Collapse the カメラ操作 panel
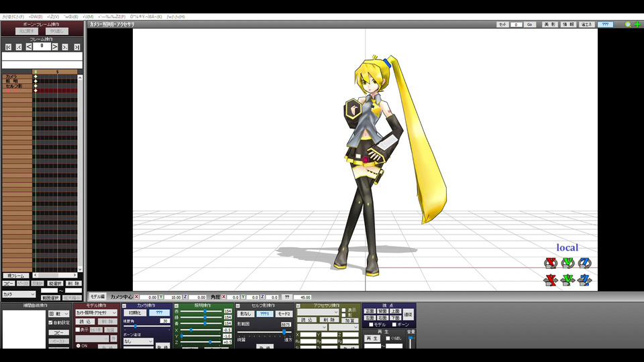Screen dimensions: 644x362 click(124, 306)
